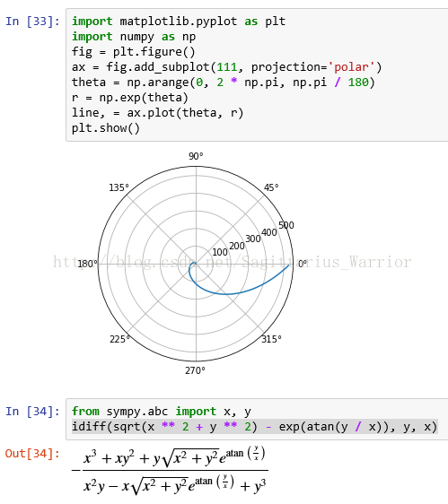Screen dimensions: 448x504
Task: Click the blue spiral curve in plot
Action: click(225, 294)
